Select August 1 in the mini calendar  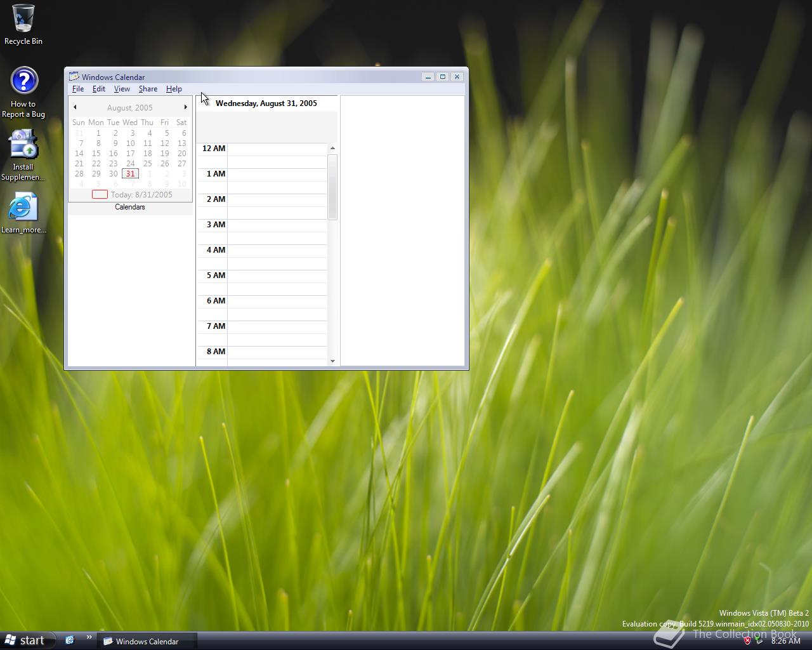[98, 133]
